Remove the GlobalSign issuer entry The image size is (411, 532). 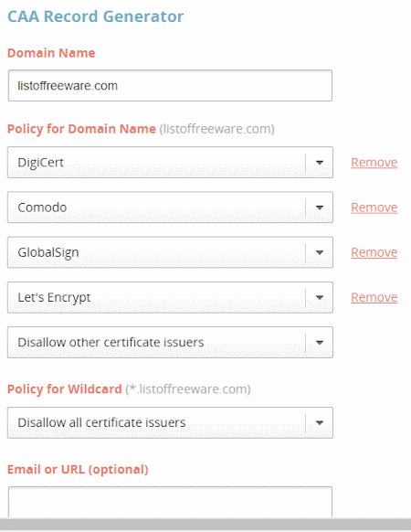point(374,252)
